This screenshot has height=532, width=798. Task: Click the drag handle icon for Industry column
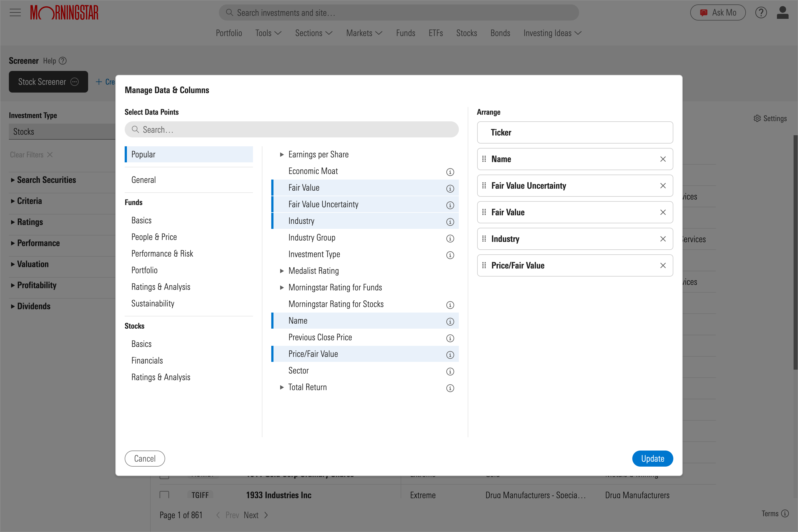pos(485,239)
